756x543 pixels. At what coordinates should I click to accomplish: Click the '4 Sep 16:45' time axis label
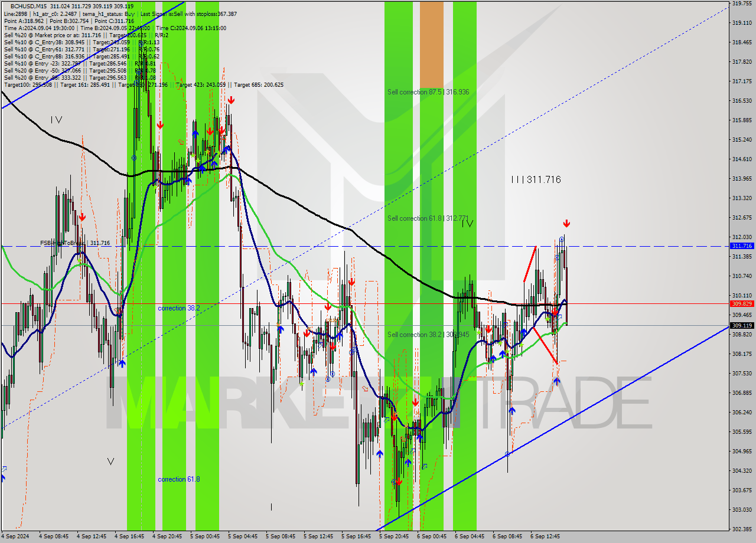pos(129,537)
